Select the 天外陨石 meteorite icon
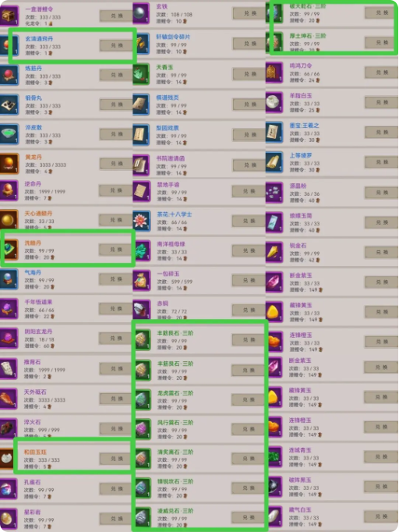This screenshot has height=532, width=399. [x=8, y=399]
